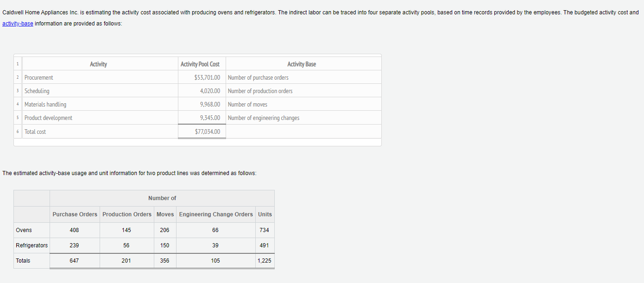The image size is (644, 283).
Task: Open the activity-base hyperlink
Action: click(17, 23)
